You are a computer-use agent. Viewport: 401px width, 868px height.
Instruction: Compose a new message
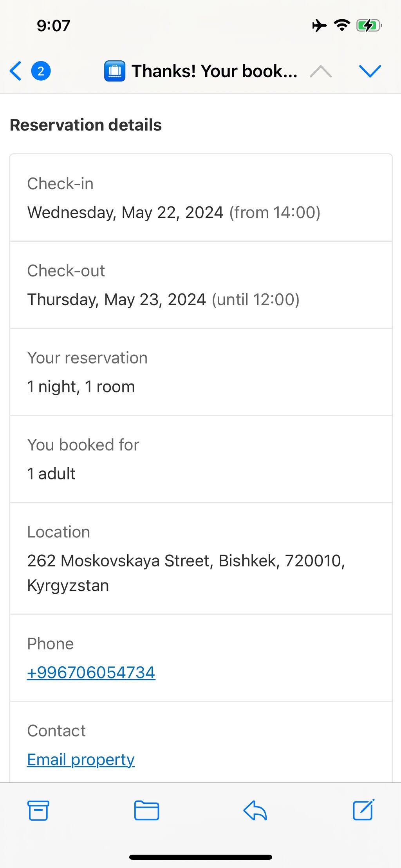pos(363,810)
